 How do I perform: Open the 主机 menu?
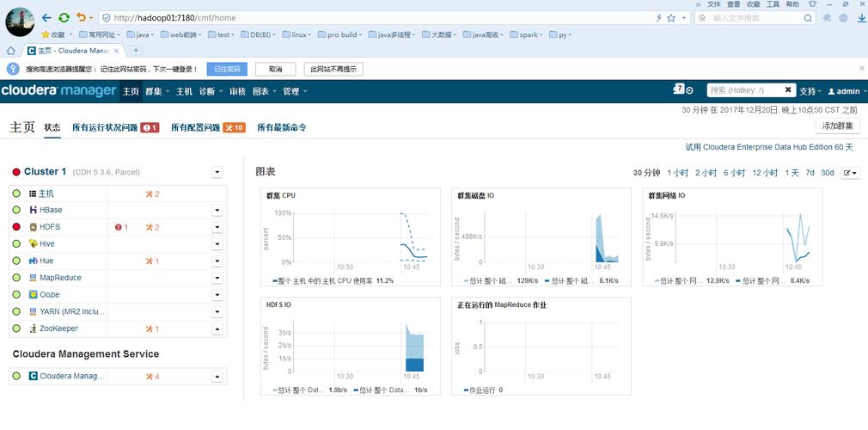(184, 91)
